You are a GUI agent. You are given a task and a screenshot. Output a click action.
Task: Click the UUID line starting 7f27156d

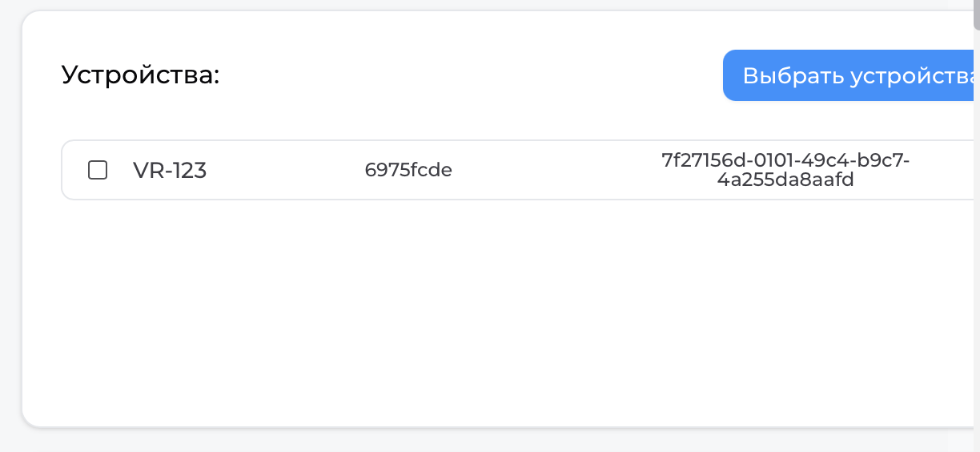click(785, 160)
